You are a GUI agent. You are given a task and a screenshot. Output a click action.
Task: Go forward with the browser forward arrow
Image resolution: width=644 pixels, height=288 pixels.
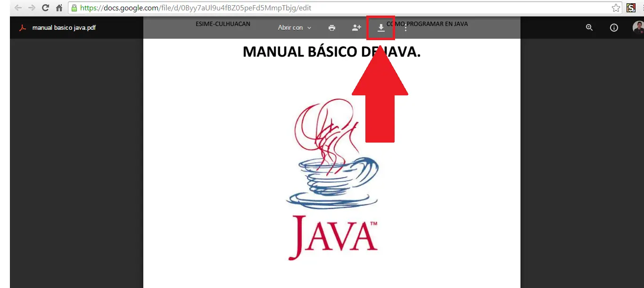click(x=32, y=8)
